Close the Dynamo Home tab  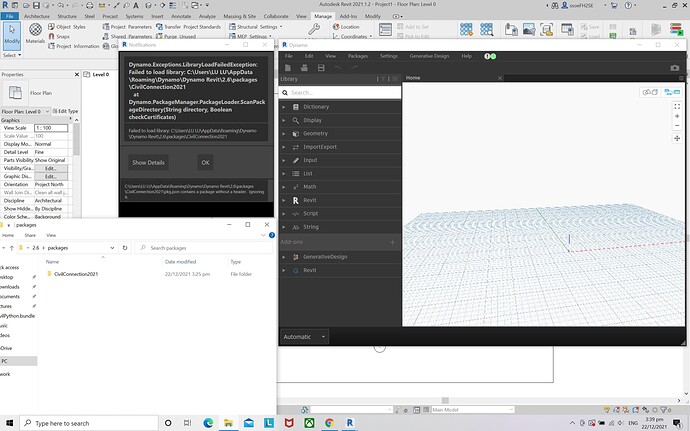500,78
